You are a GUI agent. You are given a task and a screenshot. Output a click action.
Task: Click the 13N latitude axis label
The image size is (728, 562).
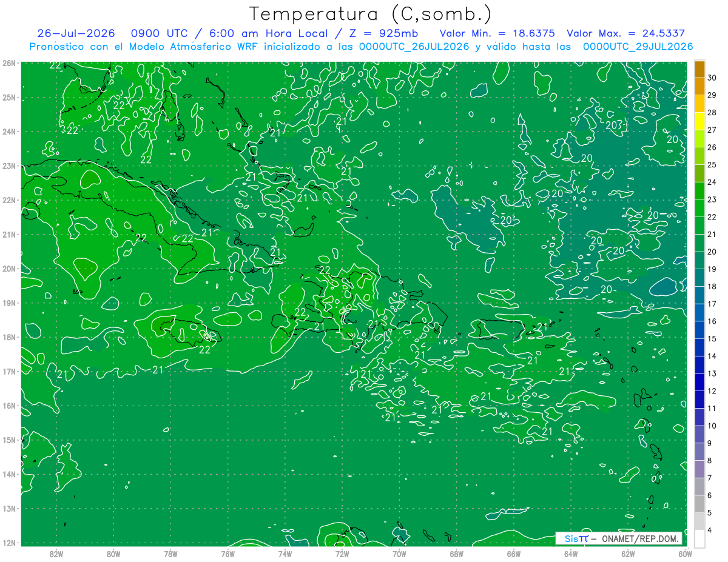click(x=8, y=508)
